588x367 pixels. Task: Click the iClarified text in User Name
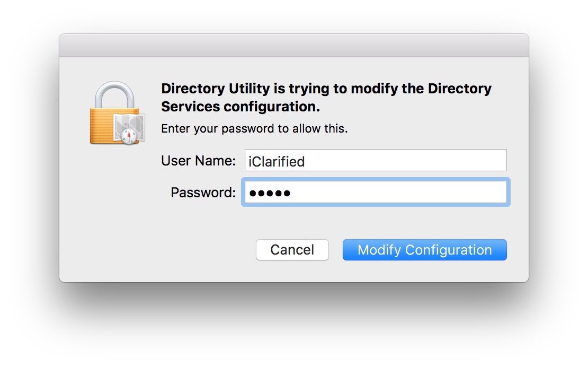coord(277,161)
